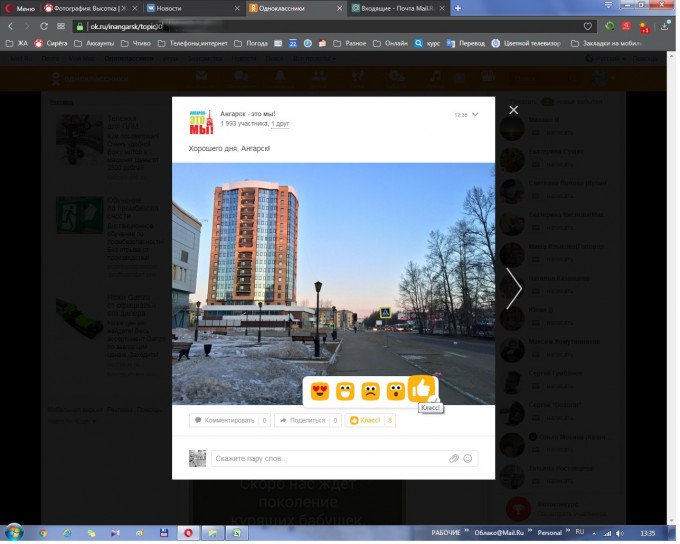
Task: Open the smiley picker in comment field
Action: 468,458
